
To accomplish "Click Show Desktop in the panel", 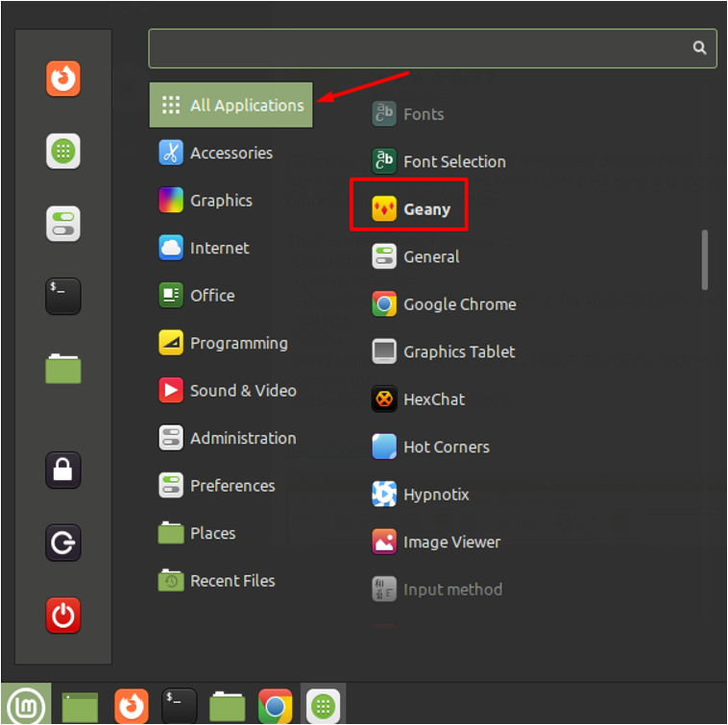I will [x=80, y=707].
